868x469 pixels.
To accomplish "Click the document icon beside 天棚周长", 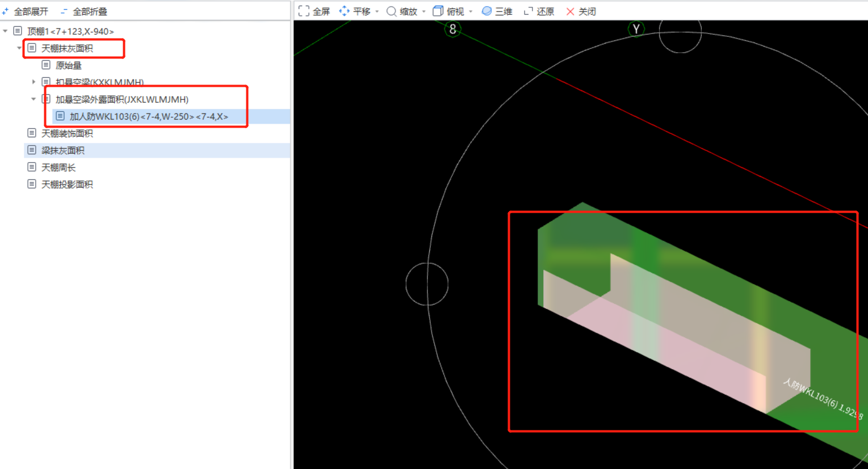I will click(x=32, y=167).
